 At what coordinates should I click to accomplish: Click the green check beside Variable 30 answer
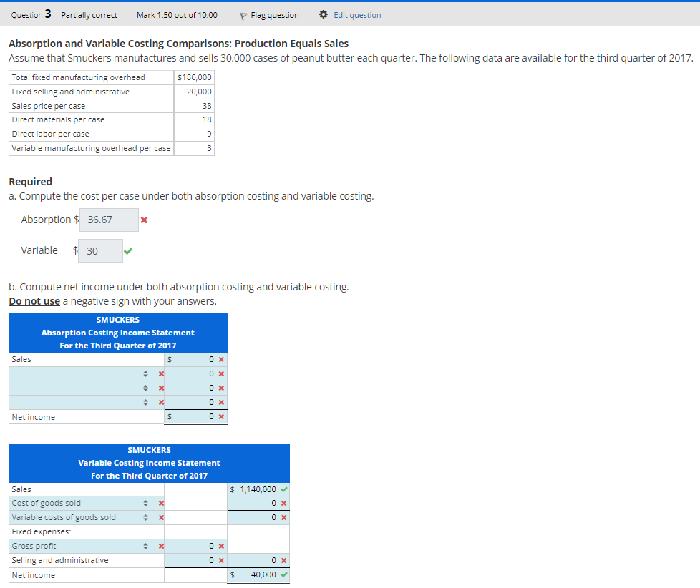[128, 250]
